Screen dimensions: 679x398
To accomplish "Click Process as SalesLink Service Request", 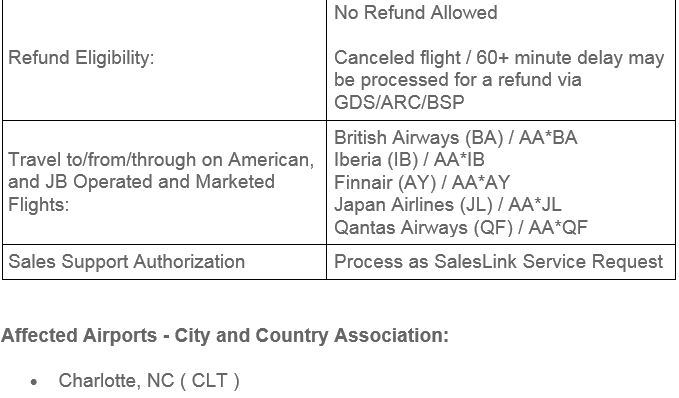I will click(498, 262).
